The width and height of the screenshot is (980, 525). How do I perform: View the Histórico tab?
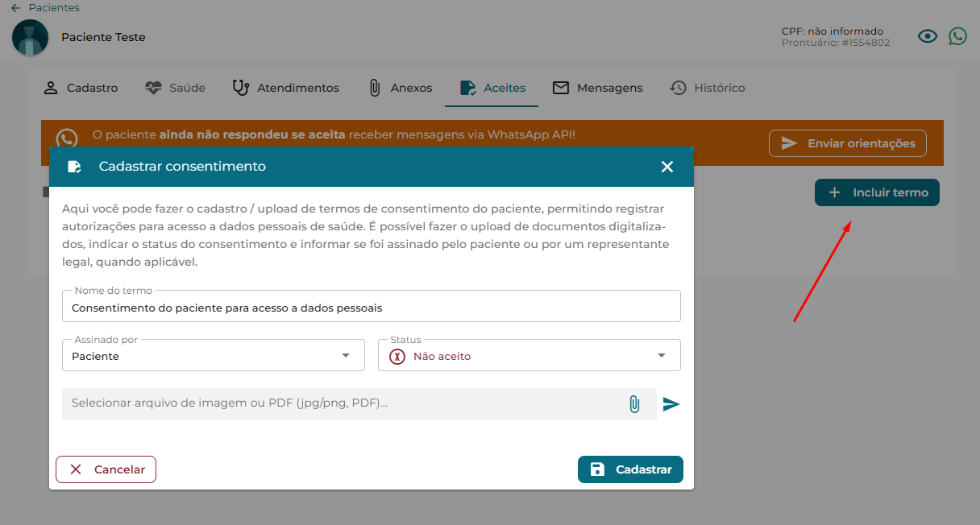click(707, 88)
